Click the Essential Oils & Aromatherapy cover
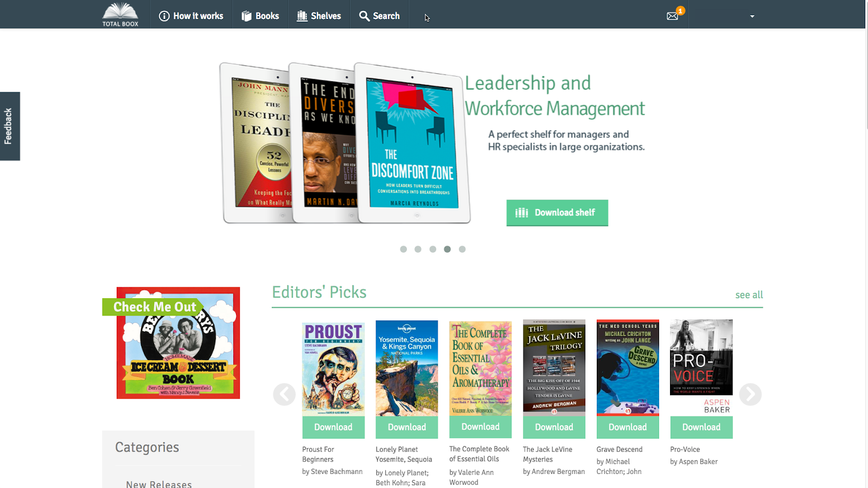The image size is (868, 488). [481, 368]
